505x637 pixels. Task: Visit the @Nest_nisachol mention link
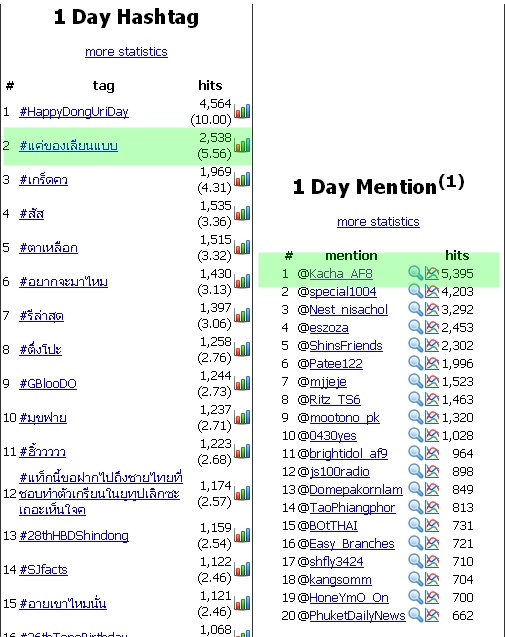pyautogui.click(x=349, y=310)
